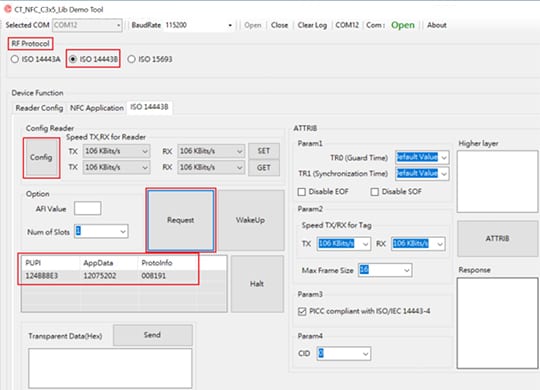The height and width of the screenshot is (390, 540).
Task: Open the TR1 (Synchronization Time) dropdown
Action: (x=422, y=173)
